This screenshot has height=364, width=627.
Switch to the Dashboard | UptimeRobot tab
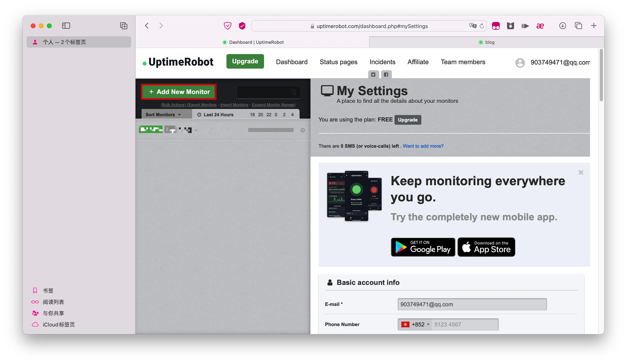pos(252,42)
